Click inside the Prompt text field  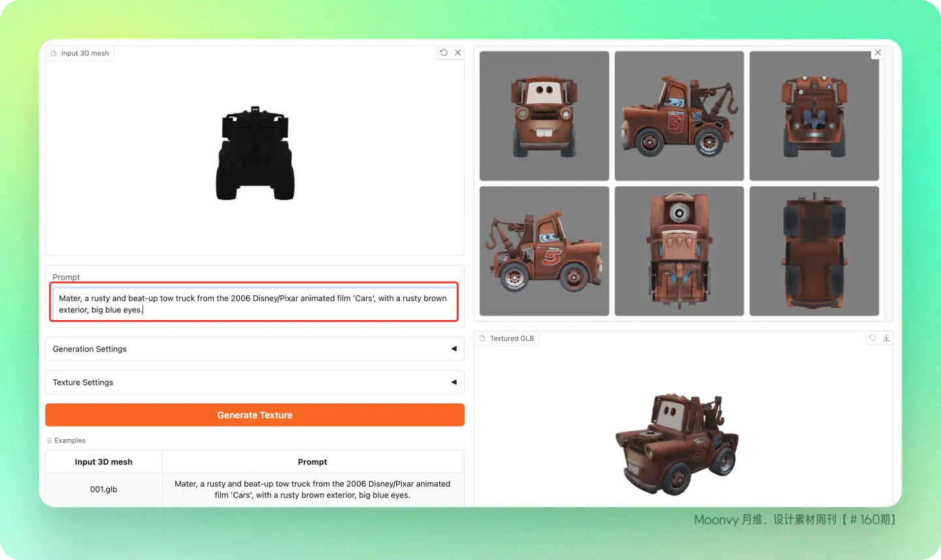click(x=254, y=304)
